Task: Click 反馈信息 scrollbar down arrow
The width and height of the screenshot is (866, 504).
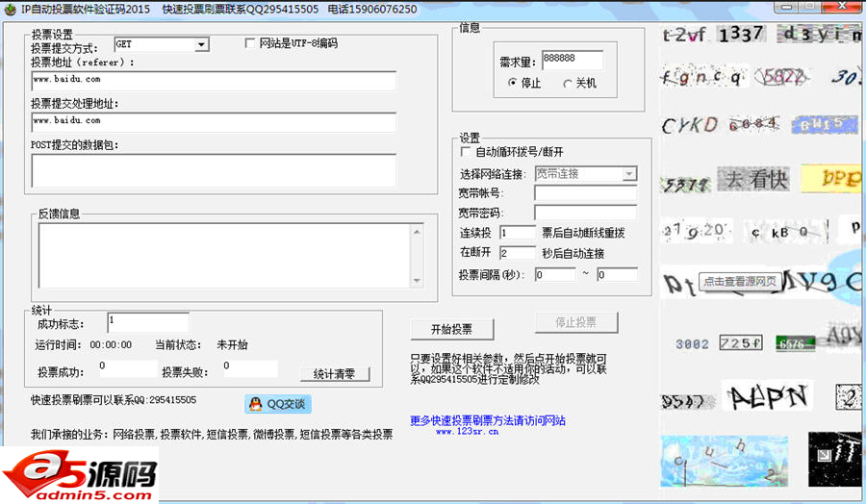Action: [417, 281]
